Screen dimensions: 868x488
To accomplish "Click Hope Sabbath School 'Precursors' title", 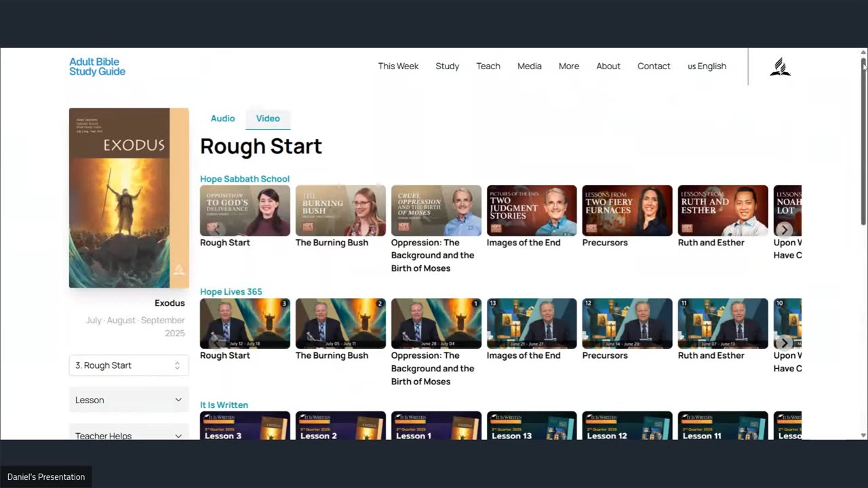I will pyautogui.click(x=605, y=243).
